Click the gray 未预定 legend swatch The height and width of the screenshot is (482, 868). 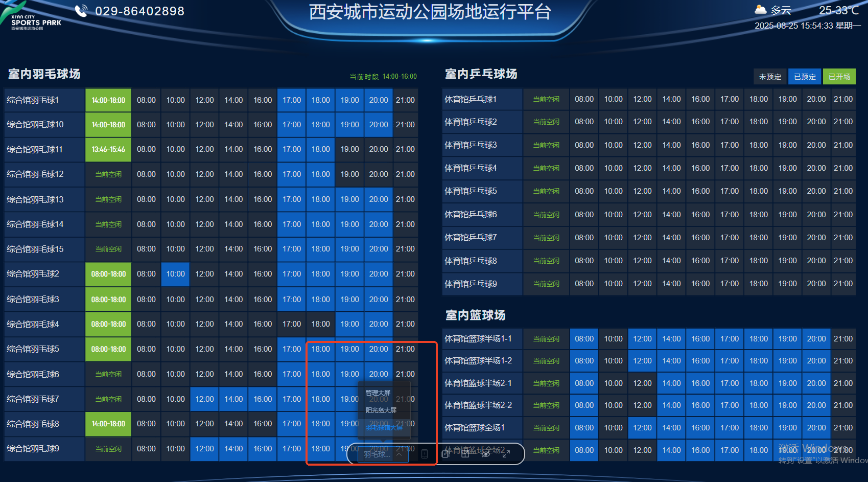[770, 77]
